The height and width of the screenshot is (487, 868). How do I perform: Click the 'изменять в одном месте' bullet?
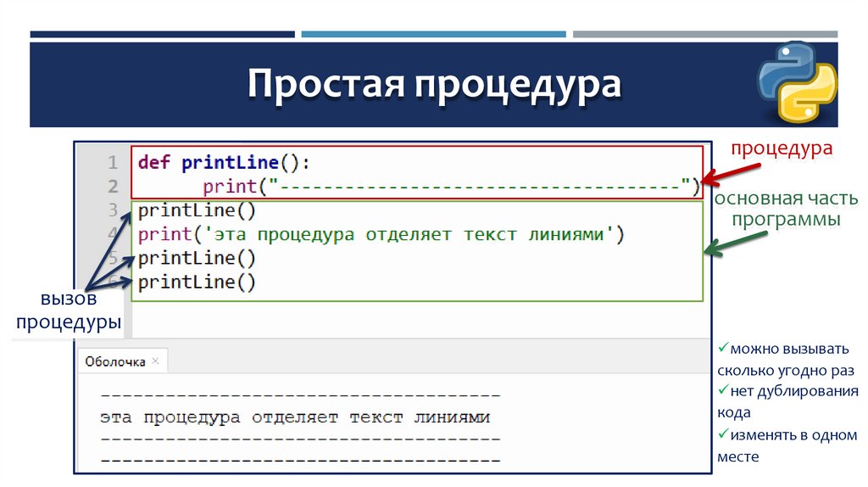click(787, 445)
